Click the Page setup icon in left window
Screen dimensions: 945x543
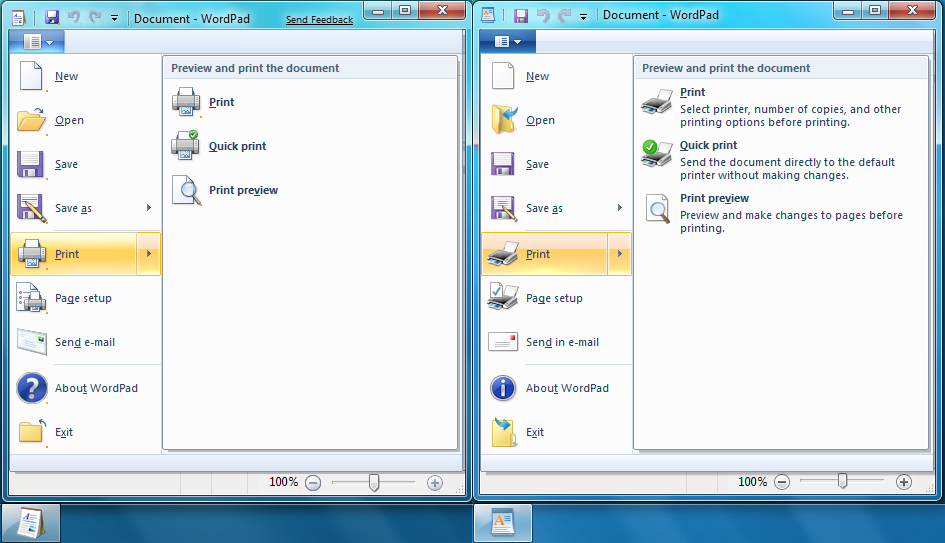pos(31,298)
